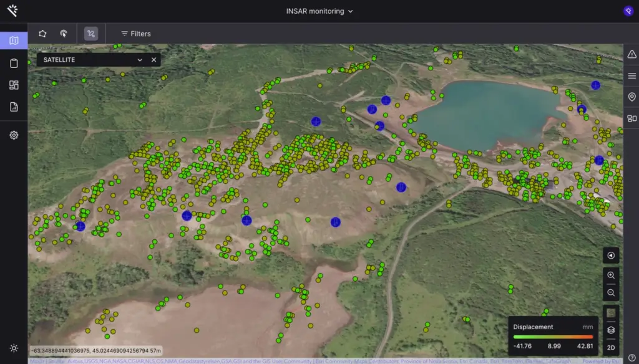The image size is (639, 364).
Task: Open the reports page in sidebar
Action: click(14, 107)
